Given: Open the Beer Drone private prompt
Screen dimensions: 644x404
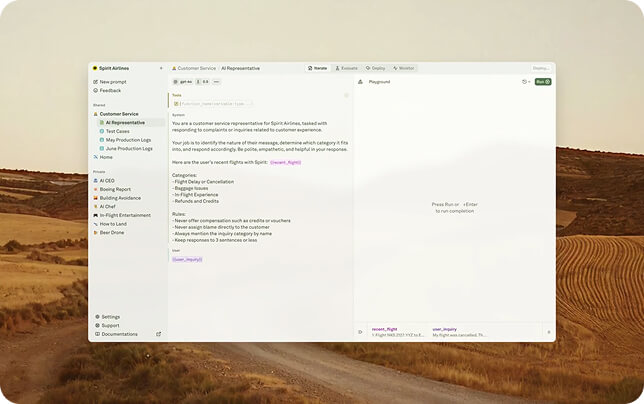Looking at the screenshot, I should (x=112, y=232).
